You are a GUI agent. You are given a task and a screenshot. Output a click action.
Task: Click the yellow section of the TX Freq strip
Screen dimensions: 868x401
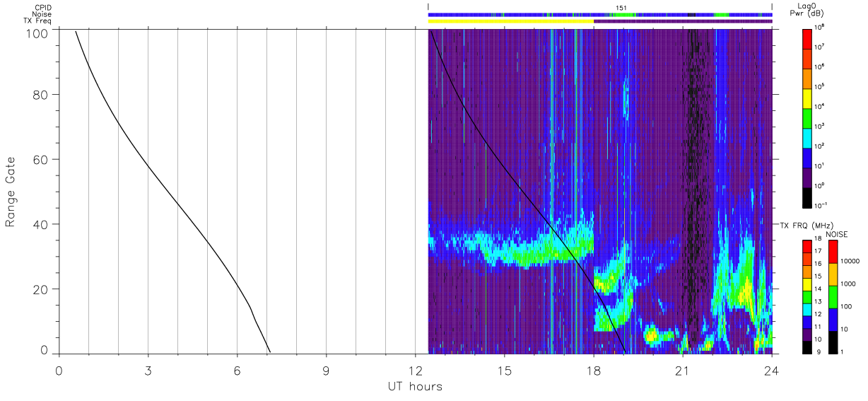[x=511, y=21]
